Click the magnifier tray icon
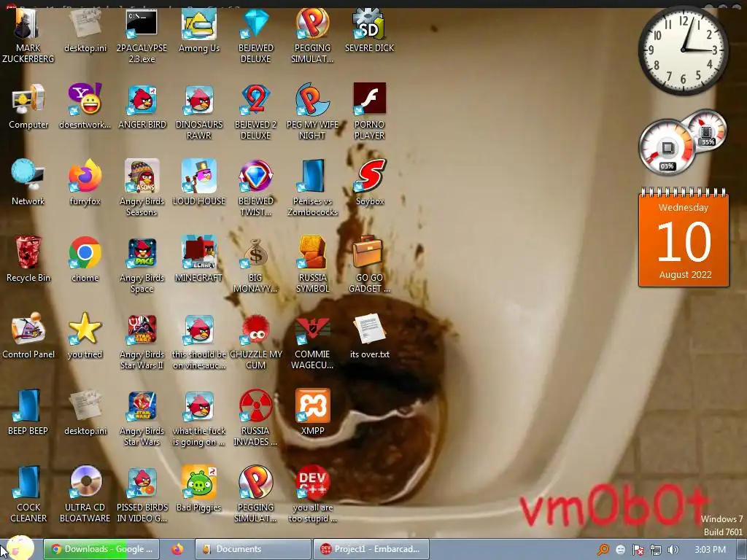 603,550
